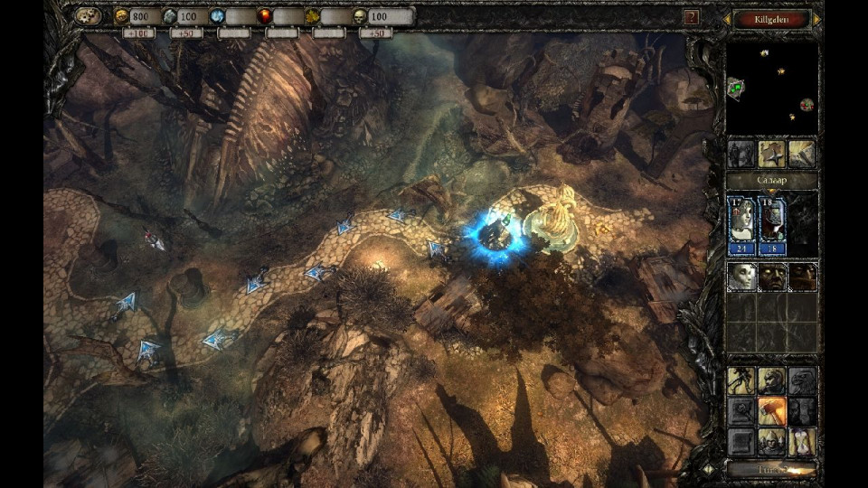
Task: Select the dark-faced hero portrait in middle
Action: (x=771, y=277)
